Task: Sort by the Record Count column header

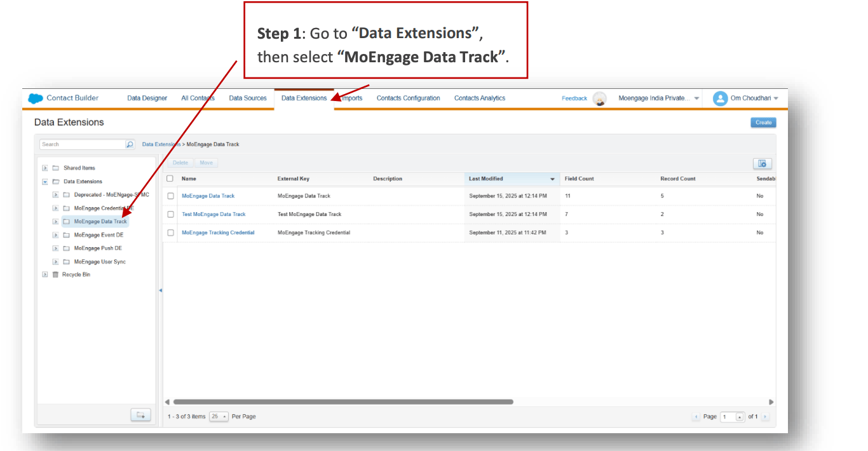Action: 678,178
